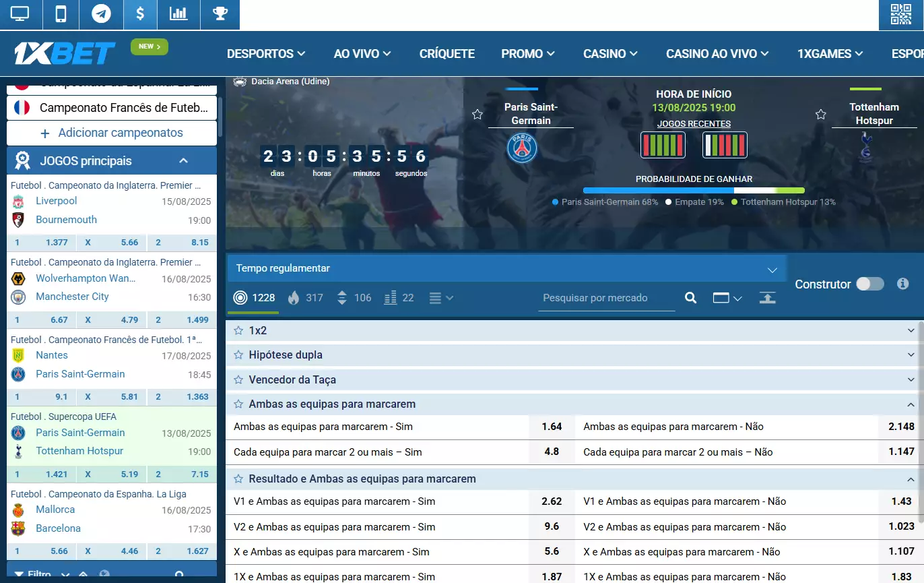Click Adicionar campeonatos link
Image resolution: width=924 pixels, height=583 pixels.
112,133
